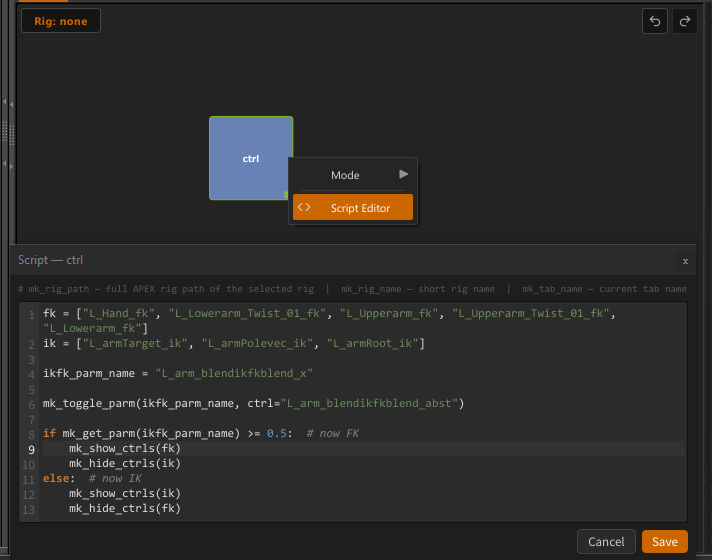The height and width of the screenshot is (560, 712).
Task: Click the ikfk_parm_name assignment line
Action: pyautogui.click(x=178, y=373)
